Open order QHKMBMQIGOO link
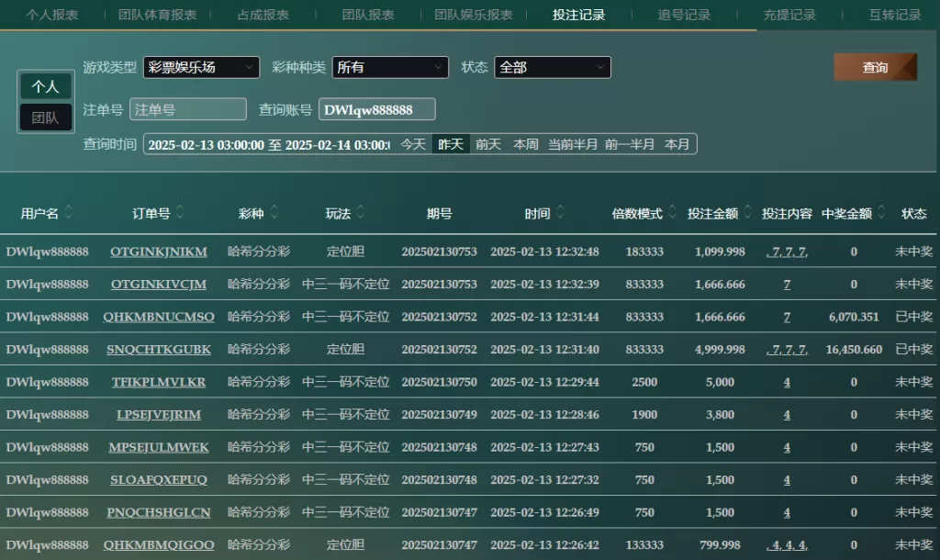 point(159,545)
